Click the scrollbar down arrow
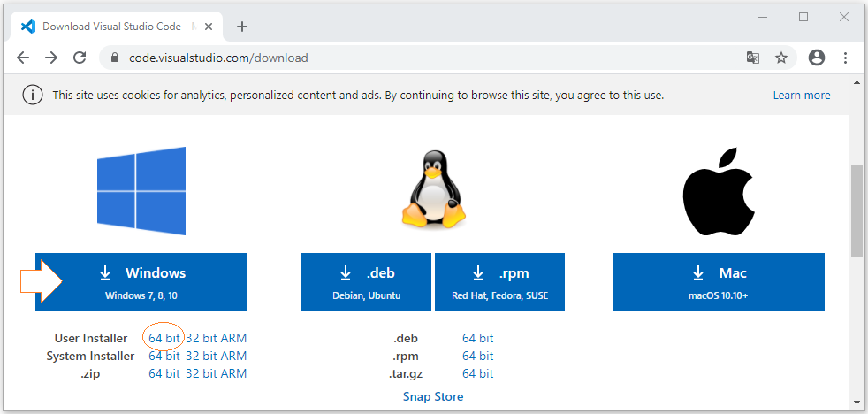The width and height of the screenshot is (868, 414). coord(857,402)
